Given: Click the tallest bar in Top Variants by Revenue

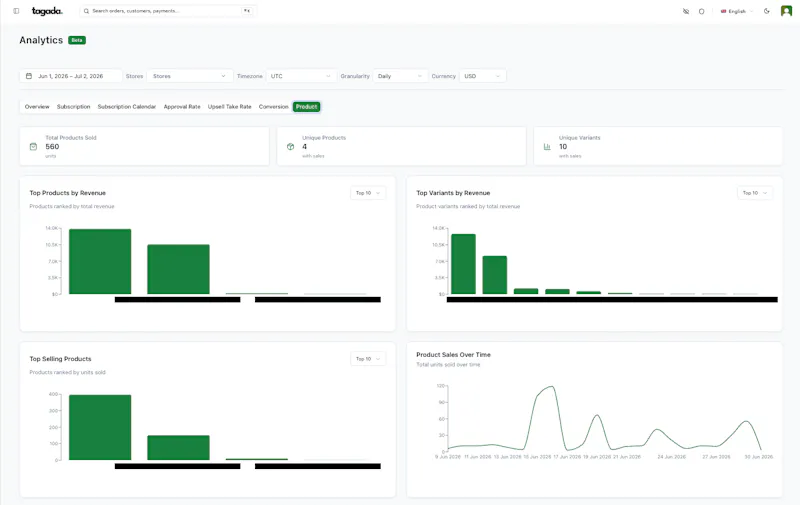Looking at the screenshot, I should 463,264.
